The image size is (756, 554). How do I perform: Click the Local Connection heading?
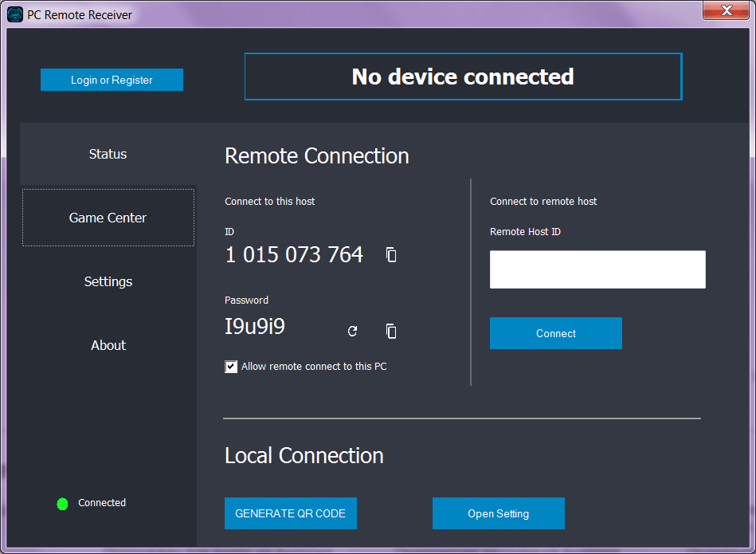point(304,455)
